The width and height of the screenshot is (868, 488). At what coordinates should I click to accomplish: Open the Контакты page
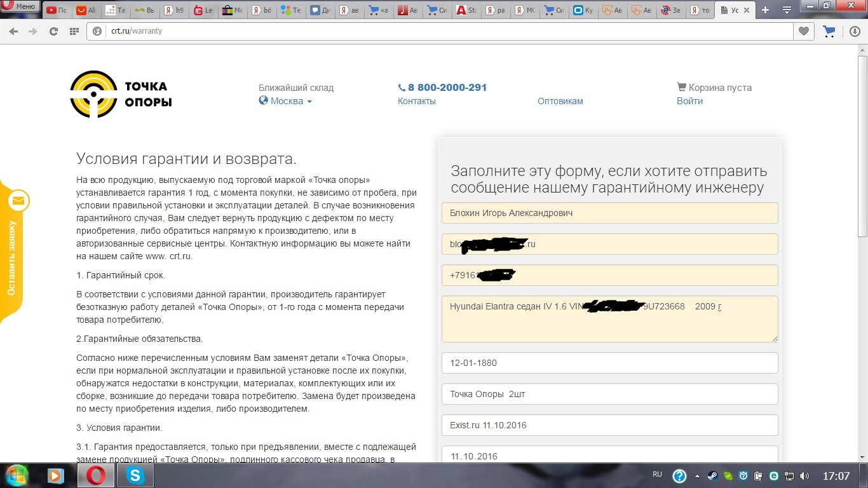tap(417, 101)
